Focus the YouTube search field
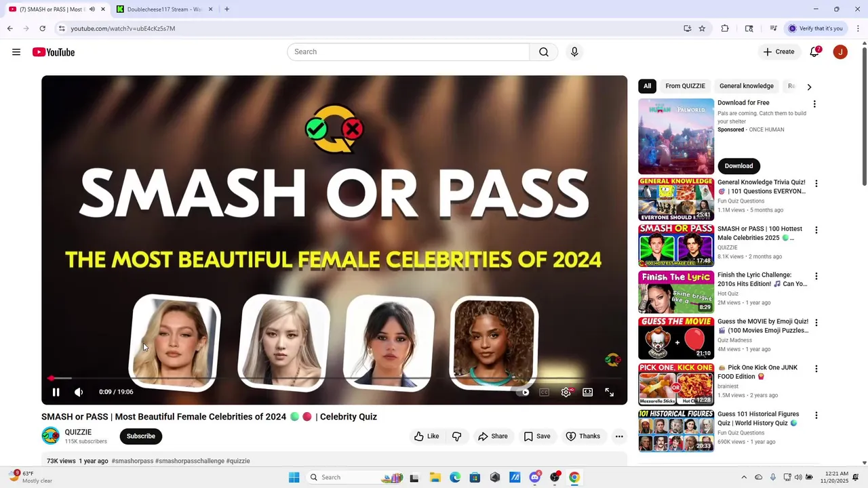This screenshot has height=488, width=868. click(408, 52)
